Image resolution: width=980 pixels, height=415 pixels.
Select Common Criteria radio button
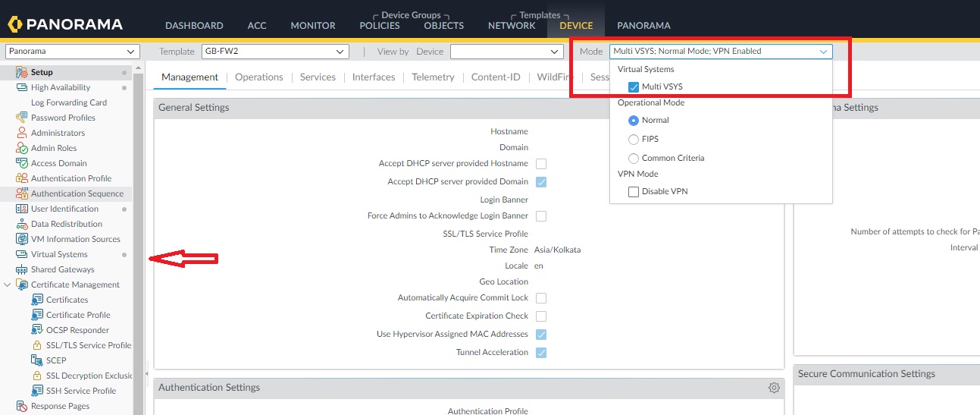634,158
